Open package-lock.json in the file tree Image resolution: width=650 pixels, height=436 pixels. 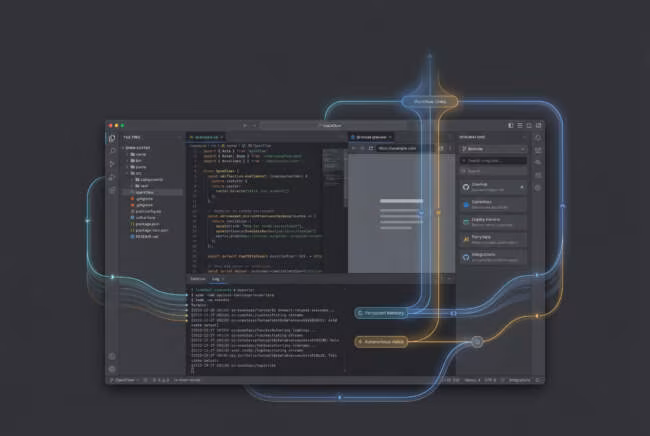(x=149, y=230)
